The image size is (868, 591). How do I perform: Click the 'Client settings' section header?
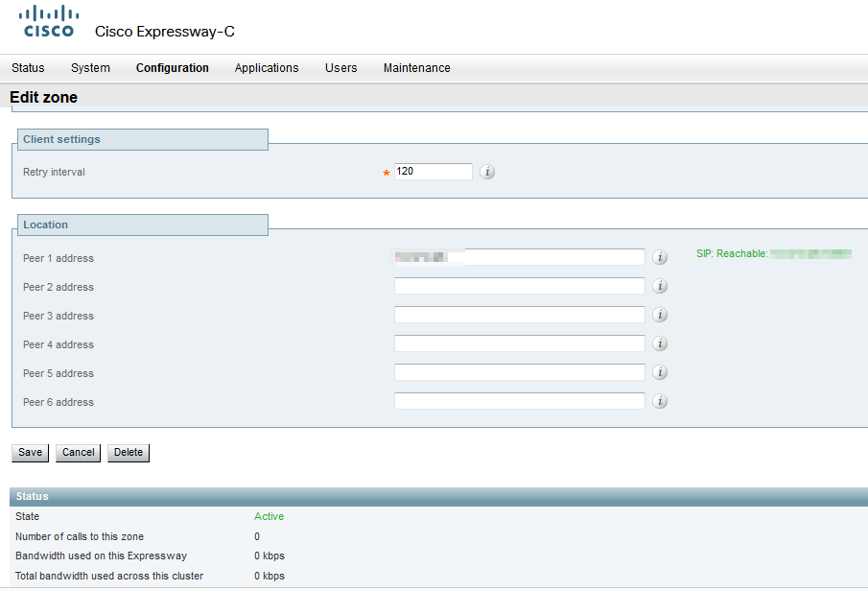pyautogui.click(x=143, y=139)
